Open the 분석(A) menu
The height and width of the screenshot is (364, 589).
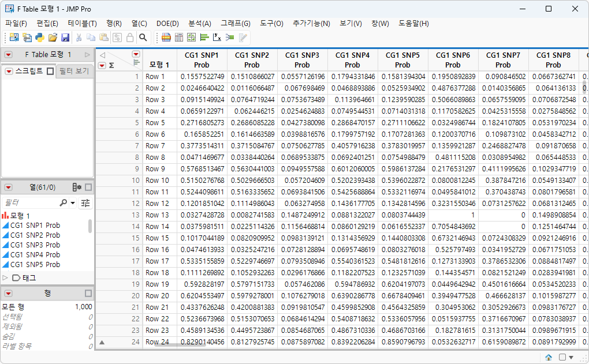199,24
